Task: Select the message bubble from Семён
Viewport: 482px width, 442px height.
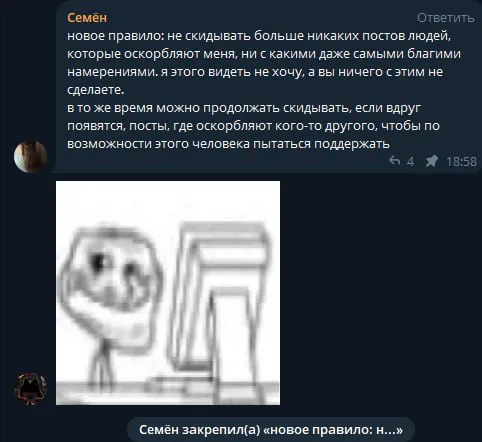Action: click(x=267, y=87)
